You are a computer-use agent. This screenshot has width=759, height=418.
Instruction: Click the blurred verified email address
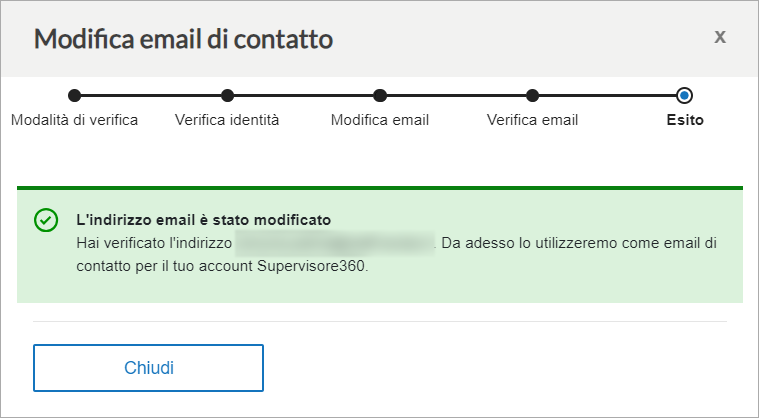(x=334, y=243)
